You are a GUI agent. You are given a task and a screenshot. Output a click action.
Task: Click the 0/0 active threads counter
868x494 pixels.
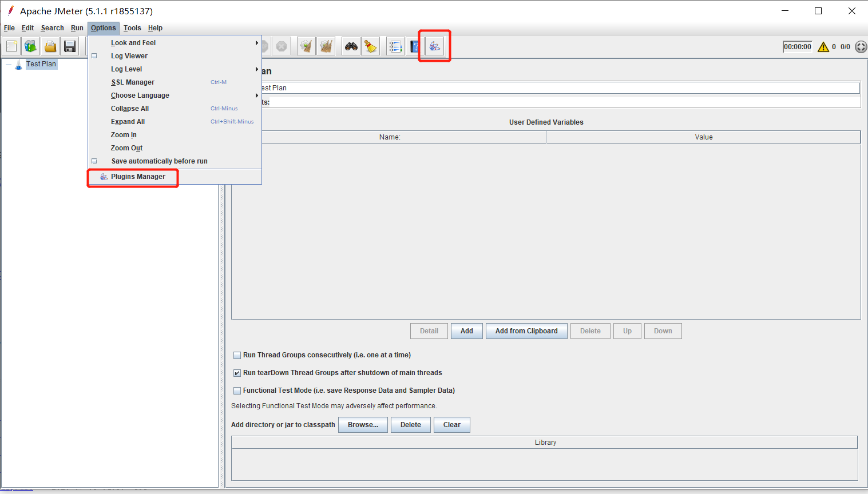click(845, 47)
